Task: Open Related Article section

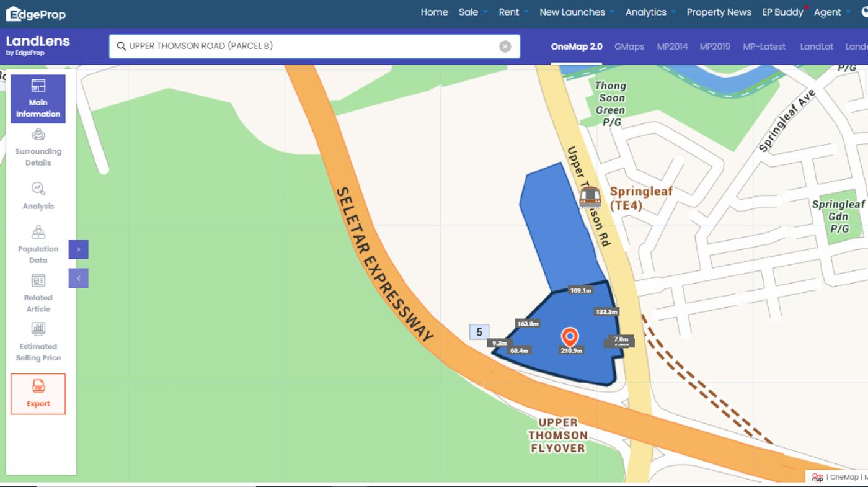Action: click(x=38, y=293)
